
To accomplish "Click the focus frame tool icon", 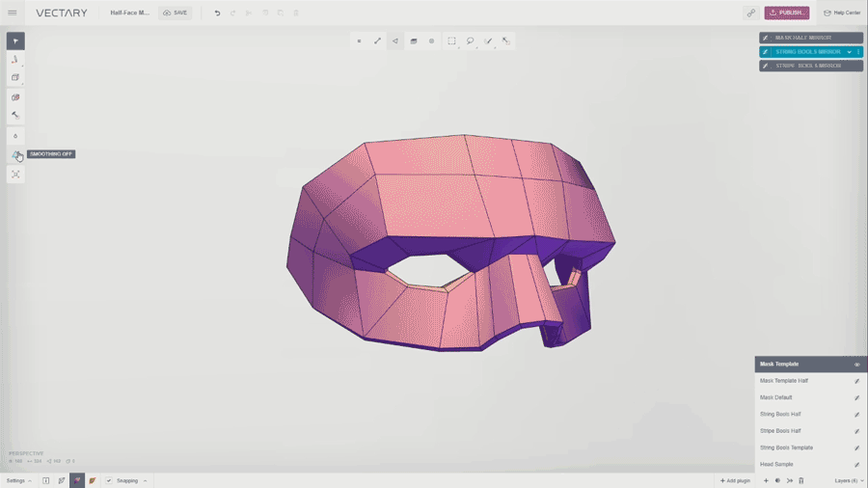I will tap(15, 175).
